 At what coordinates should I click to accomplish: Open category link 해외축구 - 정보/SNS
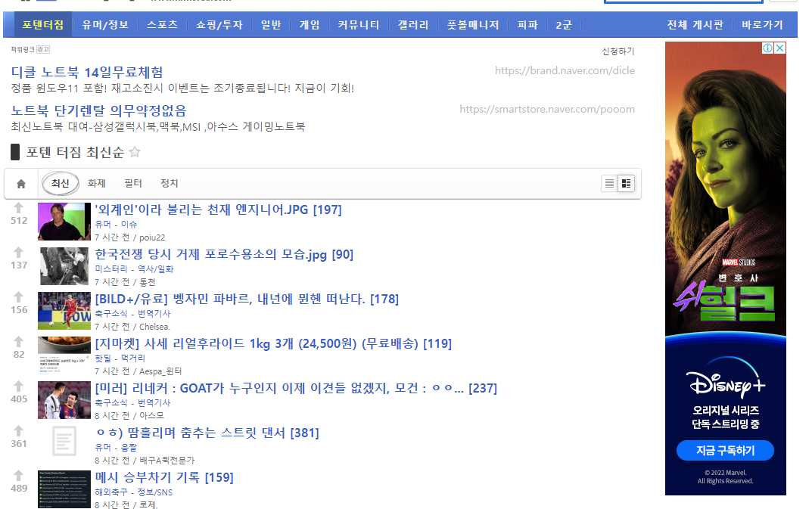[134, 492]
